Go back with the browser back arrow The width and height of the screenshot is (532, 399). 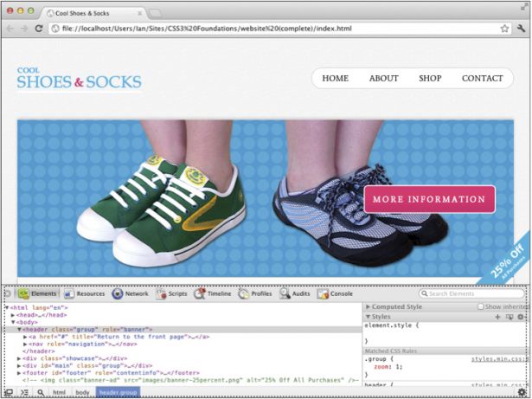[10, 29]
